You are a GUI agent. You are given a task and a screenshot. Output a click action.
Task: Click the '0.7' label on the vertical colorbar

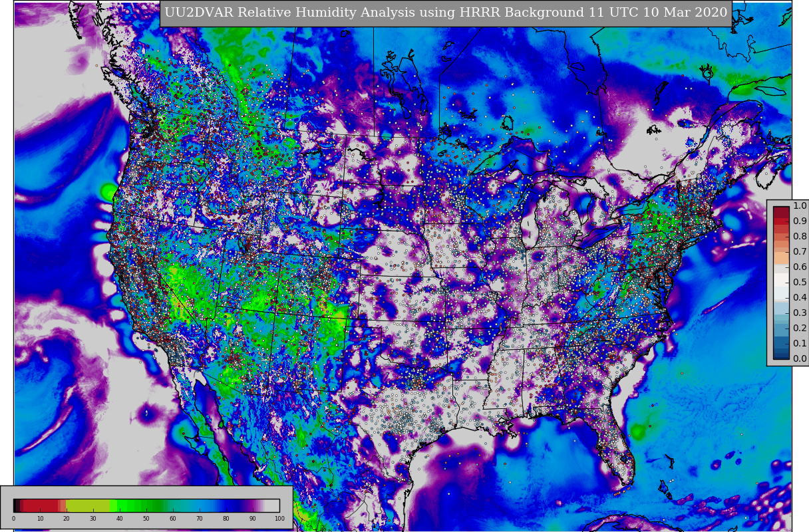pos(800,251)
